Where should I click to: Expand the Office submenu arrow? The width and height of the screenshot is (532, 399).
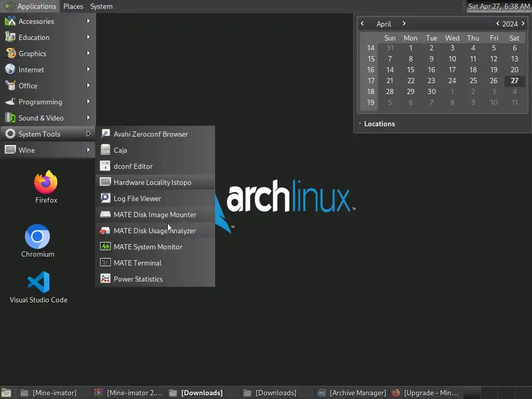coord(88,86)
